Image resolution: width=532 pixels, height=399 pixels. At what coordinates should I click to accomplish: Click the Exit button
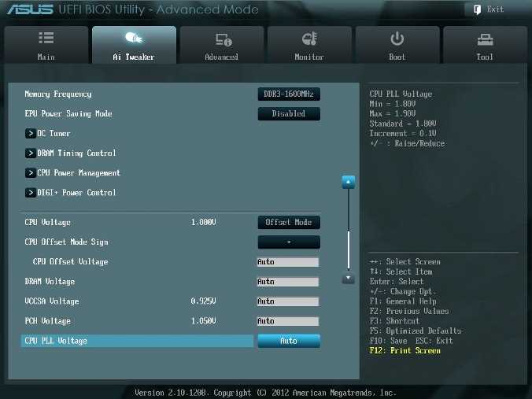point(490,9)
